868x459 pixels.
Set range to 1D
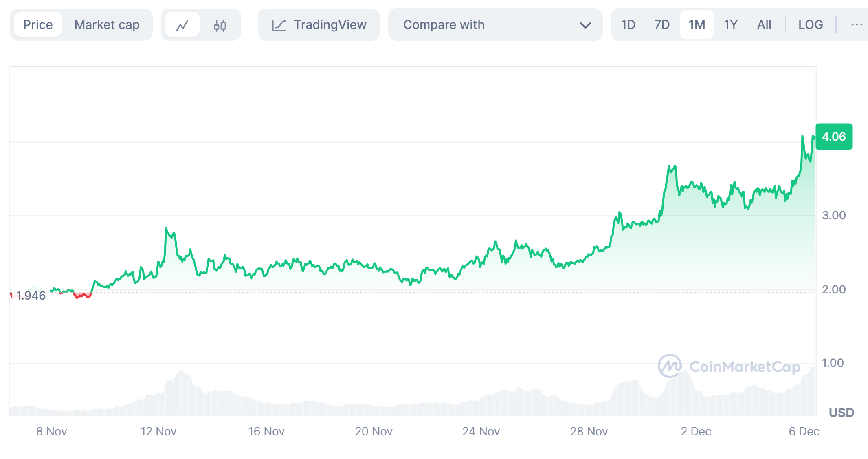(628, 25)
